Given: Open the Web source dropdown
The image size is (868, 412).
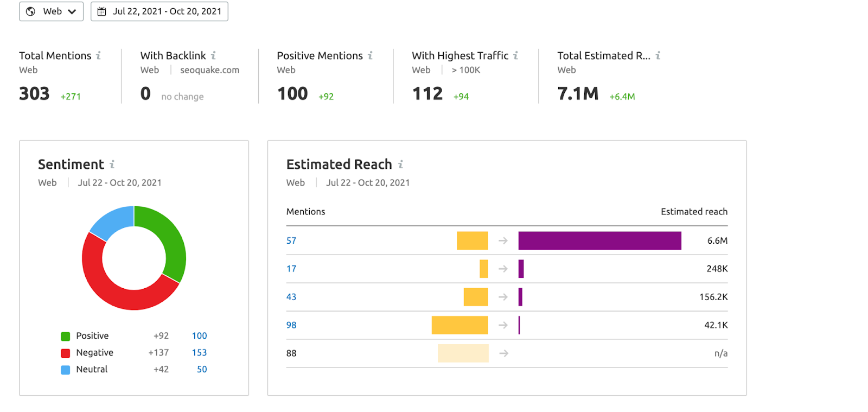Looking at the screenshot, I should (52, 11).
